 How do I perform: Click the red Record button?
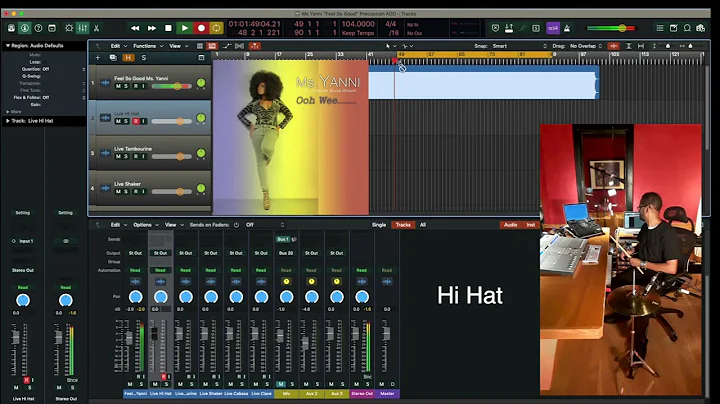pos(201,28)
